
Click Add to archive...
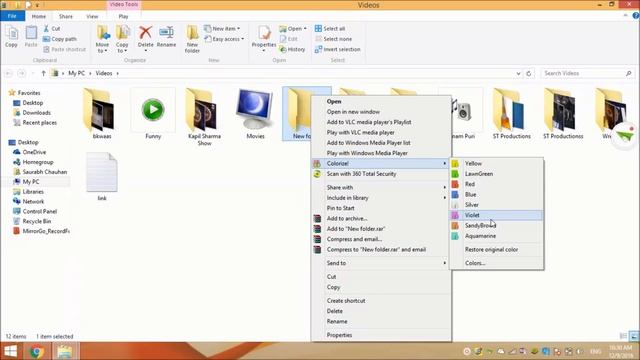pyautogui.click(x=381, y=219)
